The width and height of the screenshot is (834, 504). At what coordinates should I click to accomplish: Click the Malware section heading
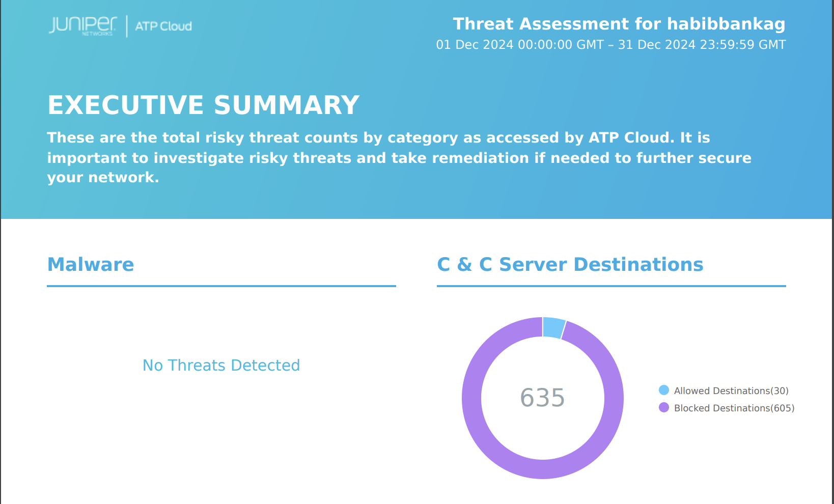point(91,265)
